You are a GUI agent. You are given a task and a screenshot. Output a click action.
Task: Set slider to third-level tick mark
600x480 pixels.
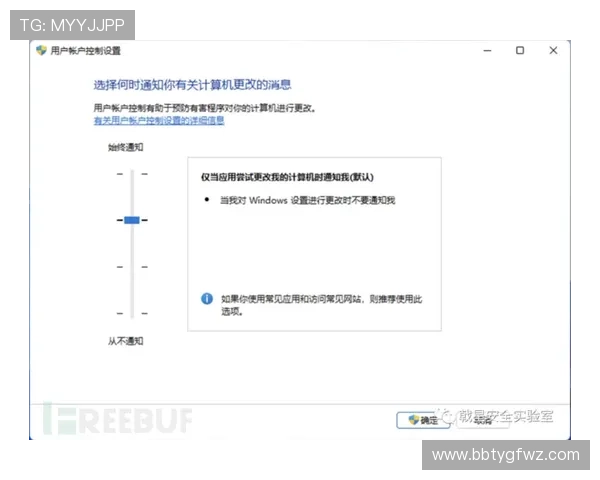(x=132, y=267)
